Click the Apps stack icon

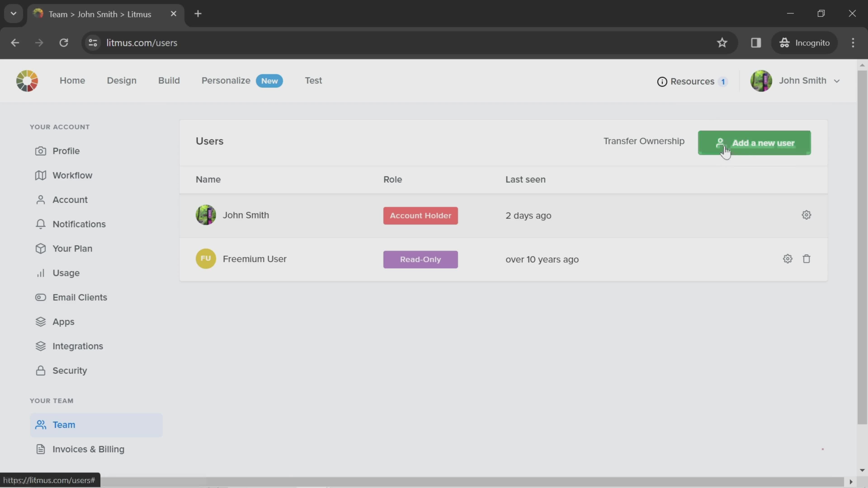tap(40, 321)
